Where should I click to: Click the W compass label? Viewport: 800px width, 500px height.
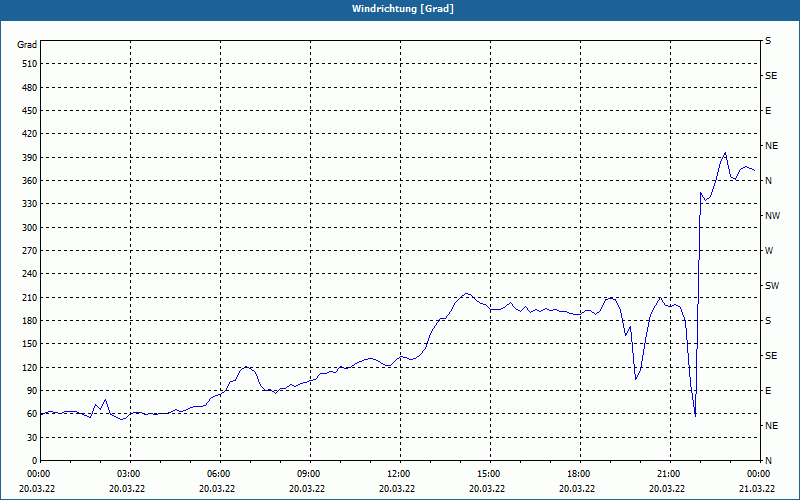pyautogui.click(x=769, y=251)
